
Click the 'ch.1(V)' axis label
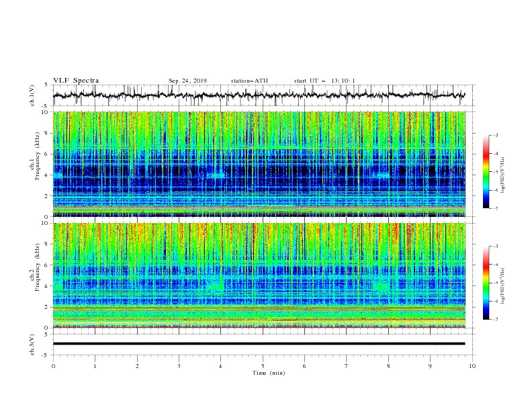[x=32, y=95]
